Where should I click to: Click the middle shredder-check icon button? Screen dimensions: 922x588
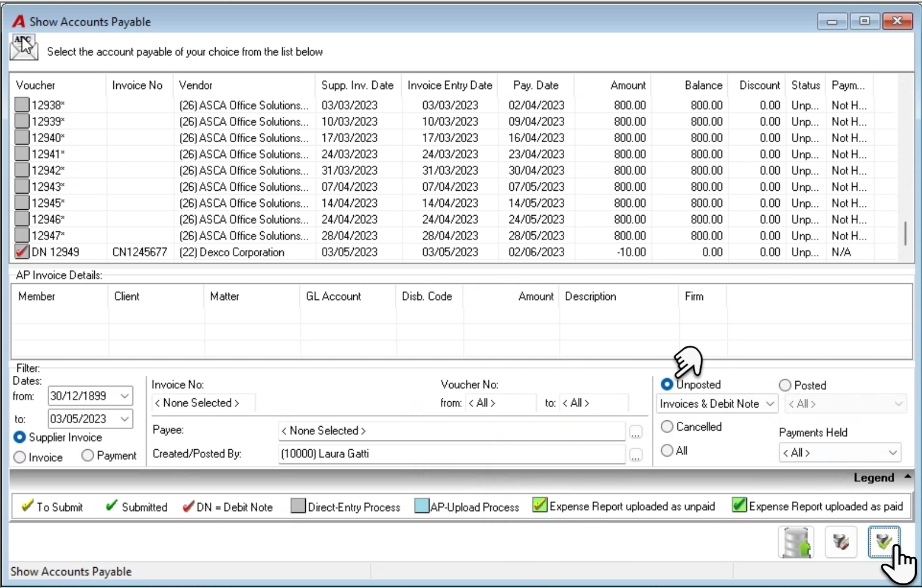840,542
